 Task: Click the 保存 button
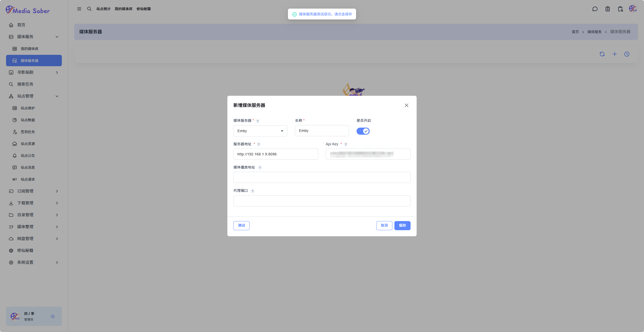[x=402, y=225]
